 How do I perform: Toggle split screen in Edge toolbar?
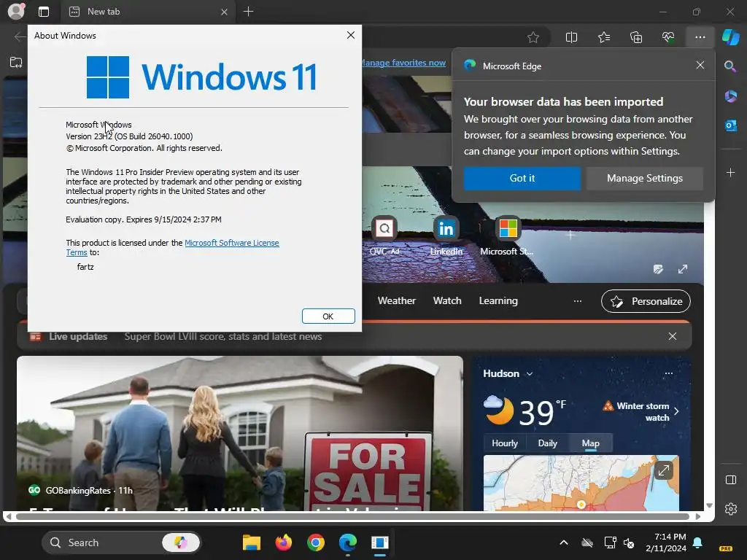click(571, 37)
